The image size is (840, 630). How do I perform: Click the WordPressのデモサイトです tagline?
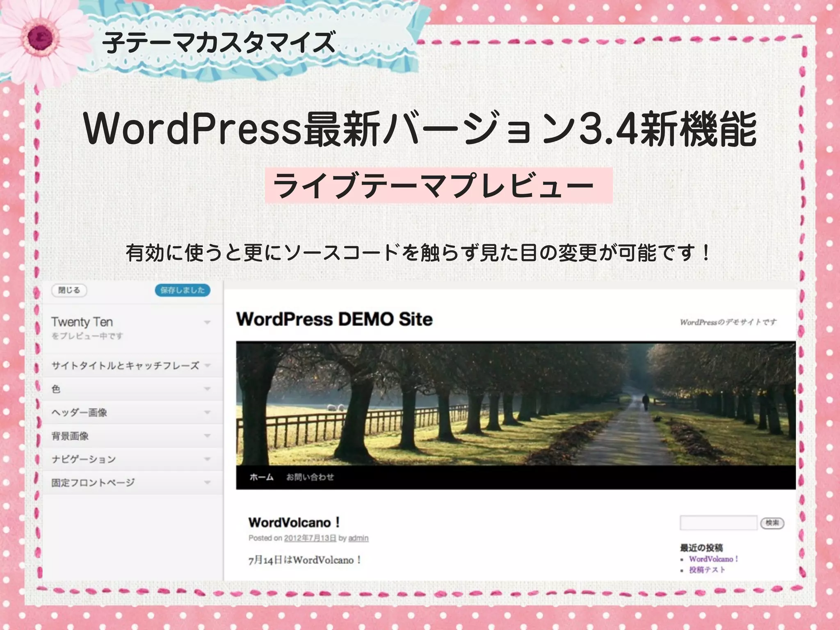728,322
